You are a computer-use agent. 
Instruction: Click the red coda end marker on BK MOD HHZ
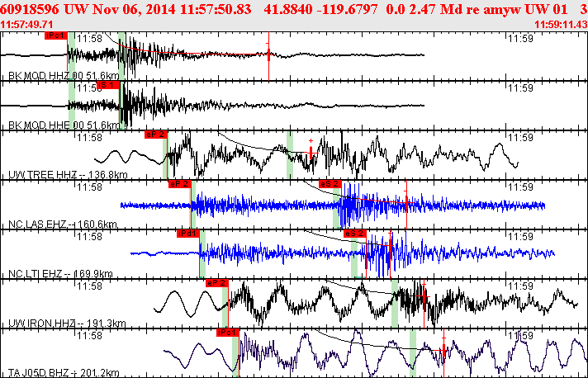coord(268,55)
